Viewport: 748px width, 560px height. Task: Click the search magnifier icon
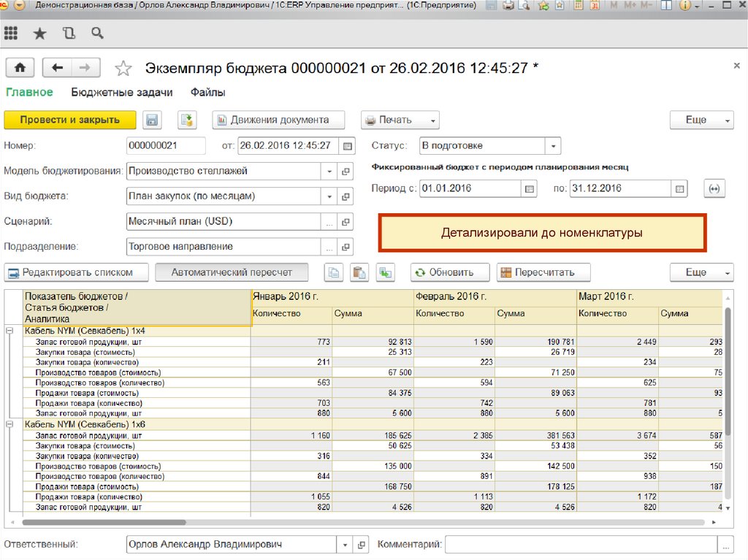[97, 33]
